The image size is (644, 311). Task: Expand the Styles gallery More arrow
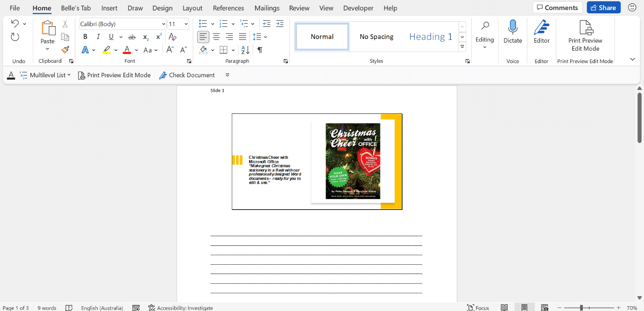(x=462, y=47)
